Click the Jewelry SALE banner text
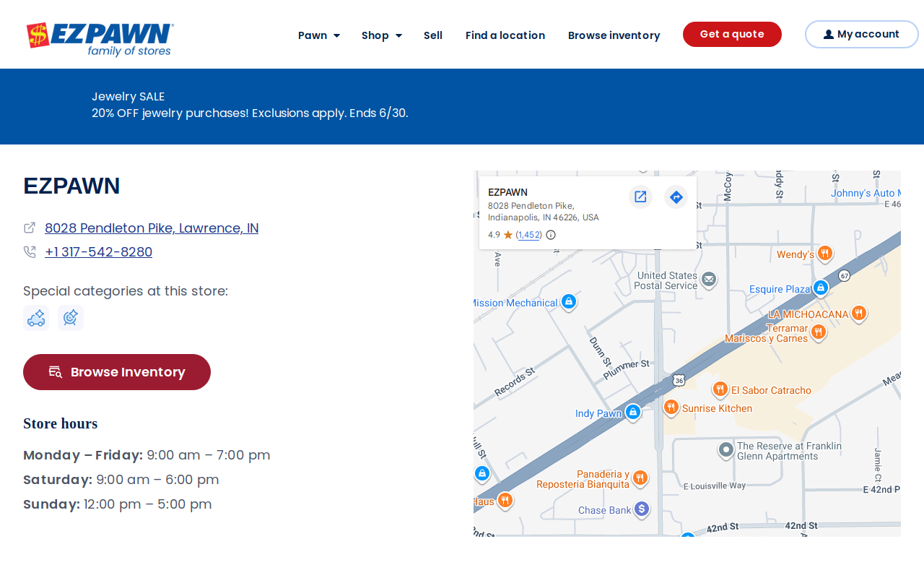This screenshot has height=578, width=924. pyautogui.click(x=128, y=97)
